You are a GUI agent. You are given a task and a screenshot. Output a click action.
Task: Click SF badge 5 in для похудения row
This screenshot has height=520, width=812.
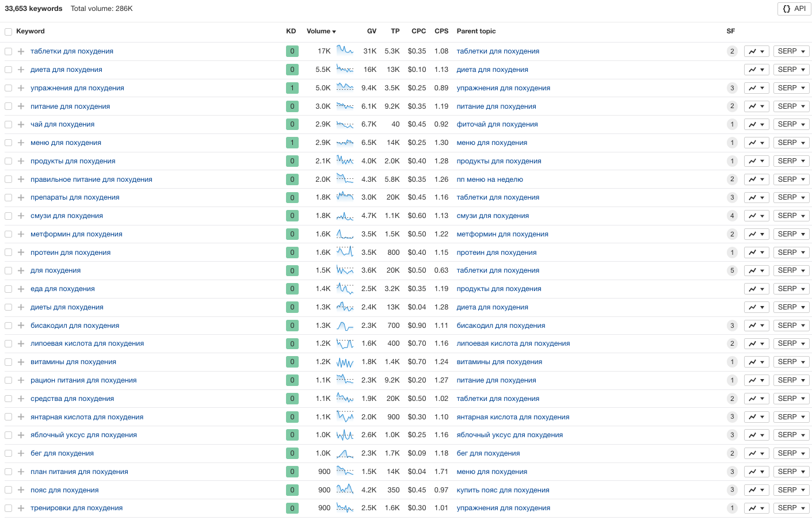point(732,270)
